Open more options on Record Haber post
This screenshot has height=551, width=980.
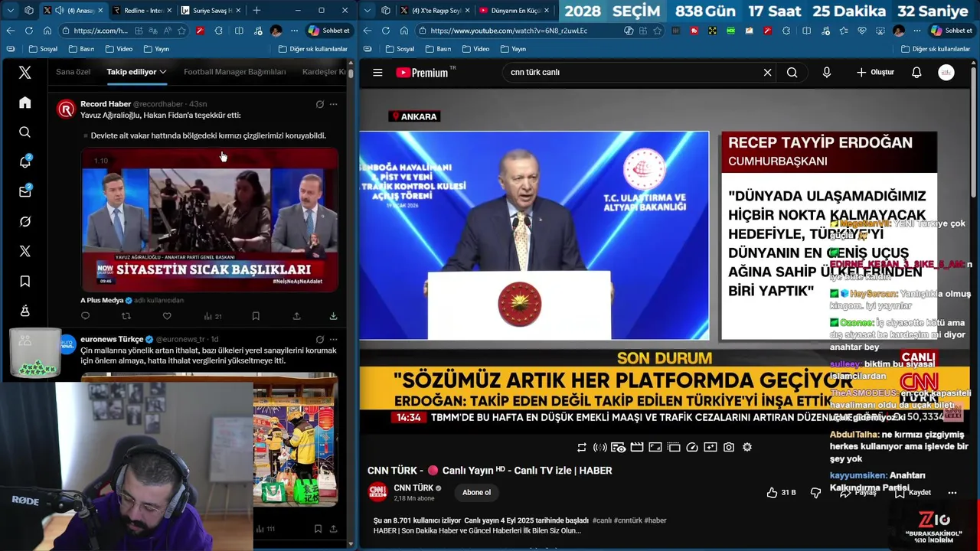[x=333, y=104]
